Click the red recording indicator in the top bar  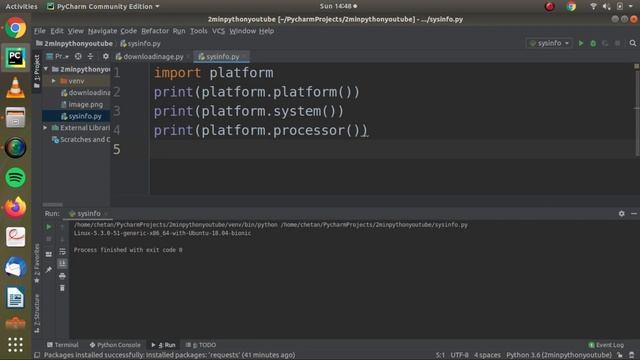[x=549, y=6]
